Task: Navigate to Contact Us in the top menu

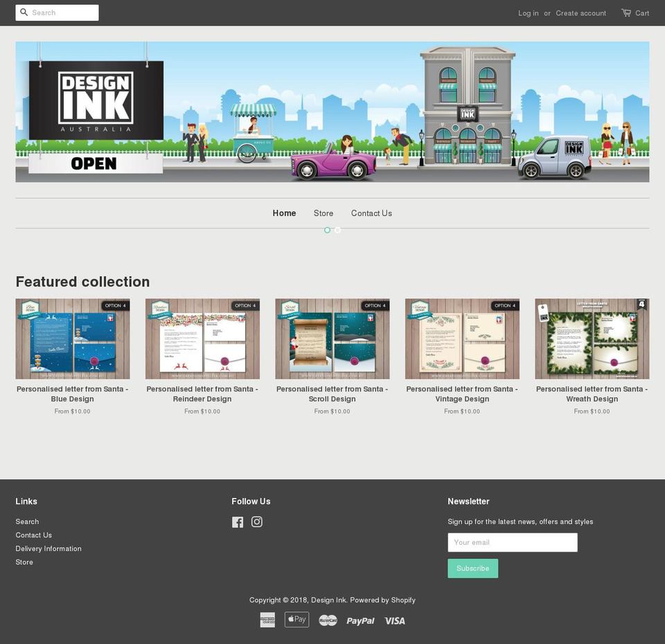Action: tap(371, 213)
